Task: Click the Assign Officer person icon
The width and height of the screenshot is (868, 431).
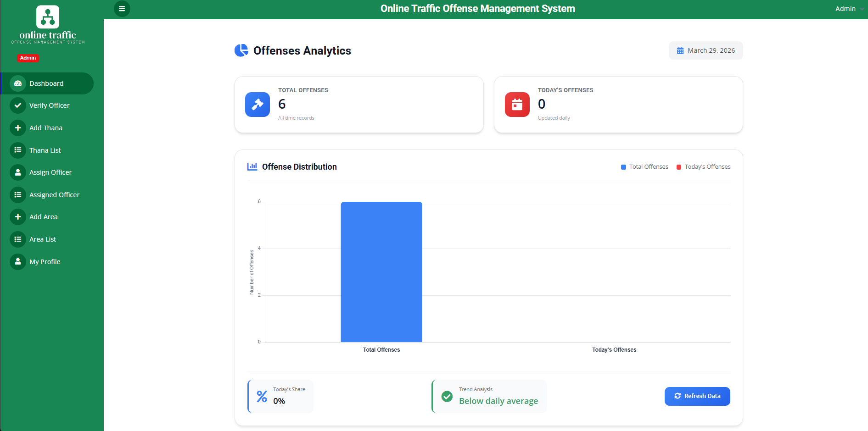Action: (x=18, y=172)
